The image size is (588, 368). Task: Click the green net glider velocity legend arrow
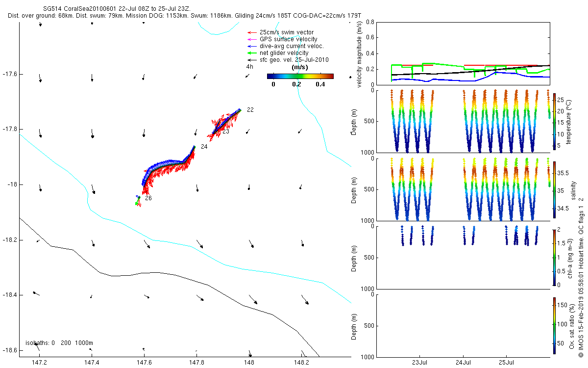pyautogui.click(x=252, y=53)
